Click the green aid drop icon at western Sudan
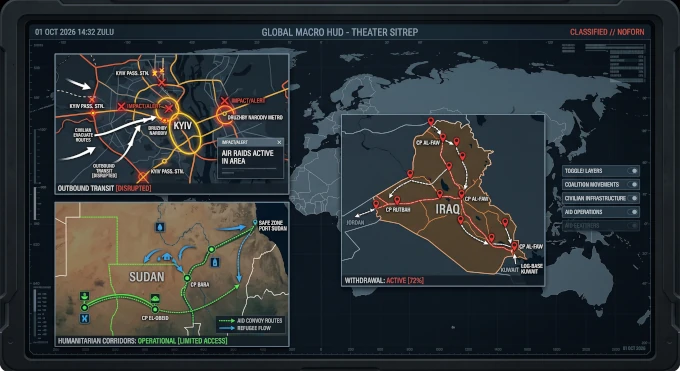680x371 pixels. tap(85, 296)
